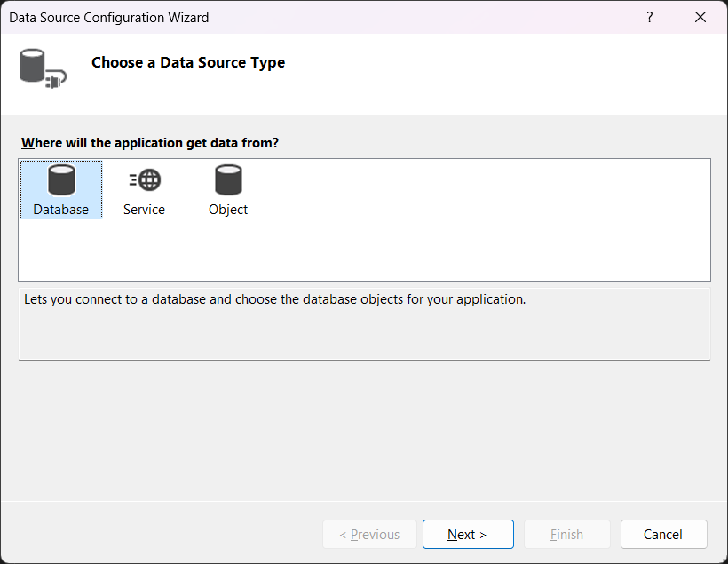Click the "Object" text label
The image size is (728, 564).
228,210
